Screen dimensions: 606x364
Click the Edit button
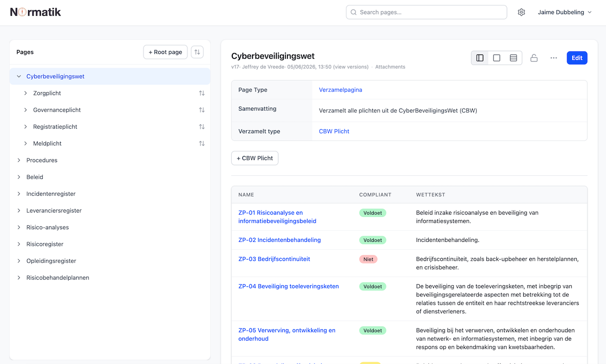tap(577, 58)
